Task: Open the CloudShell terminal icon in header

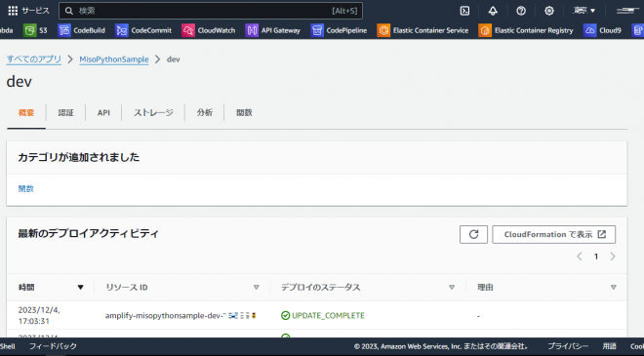Action: (x=464, y=11)
